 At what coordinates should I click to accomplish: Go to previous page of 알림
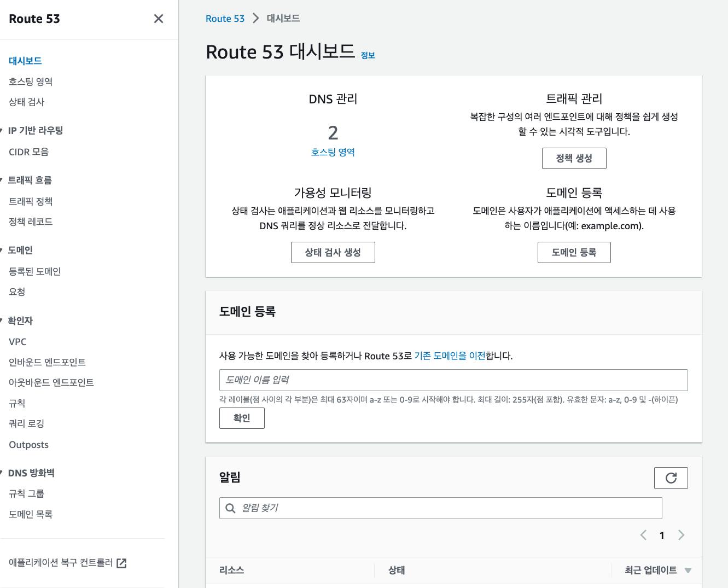(643, 535)
